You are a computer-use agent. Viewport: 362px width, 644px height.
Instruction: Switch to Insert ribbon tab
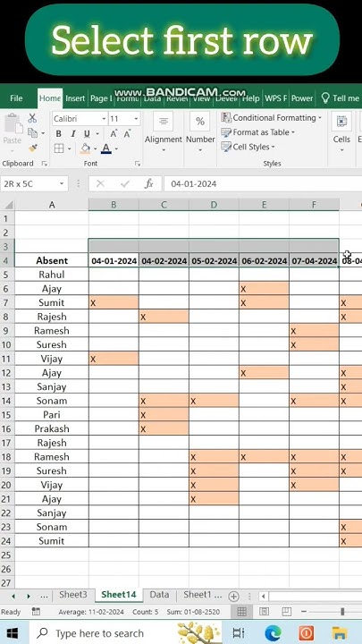coord(75,98)
